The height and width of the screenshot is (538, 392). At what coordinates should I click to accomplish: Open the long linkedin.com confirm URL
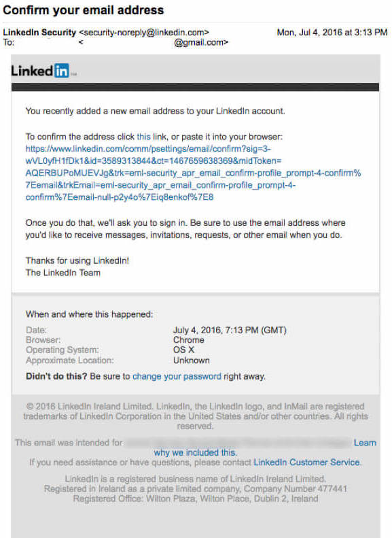[x=193, y=173]
